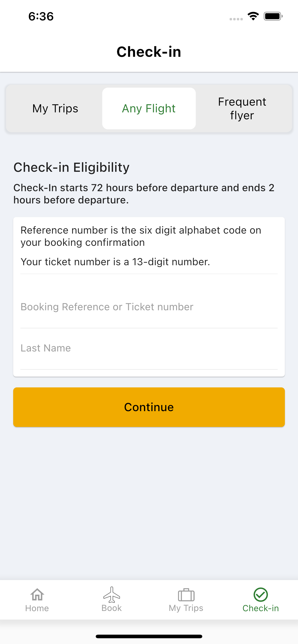Tap the cellular signal dots

point(236,19)
